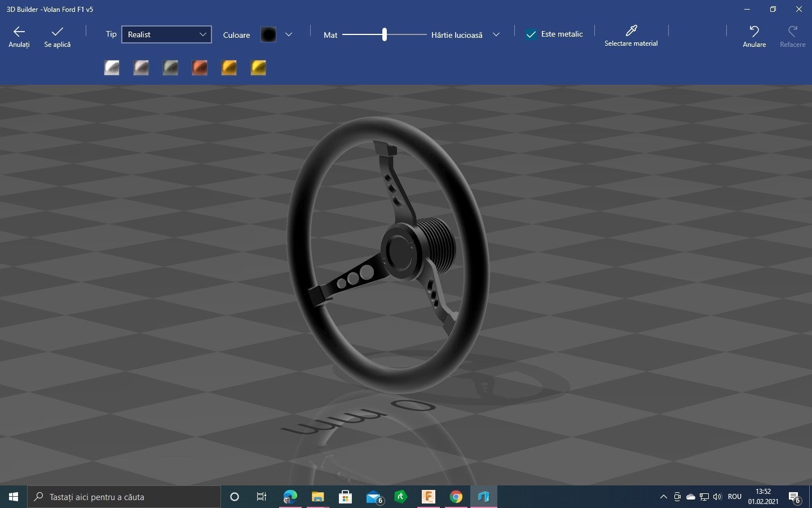Select the bright yellow gold preset
This screenshot has height=508, width=812.
click(x=258, y=68)
